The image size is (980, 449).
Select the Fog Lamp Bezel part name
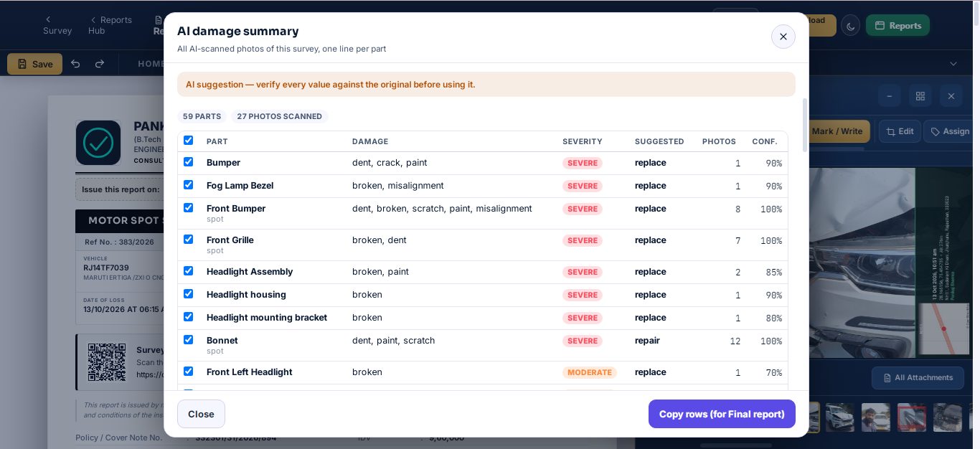tap(240, 185)
